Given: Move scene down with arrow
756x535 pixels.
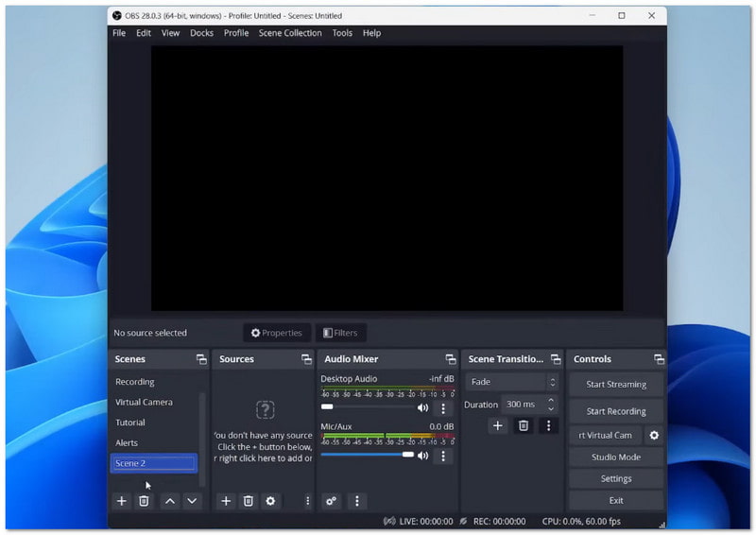Looking at the screenshot, I should pos(192,501).
